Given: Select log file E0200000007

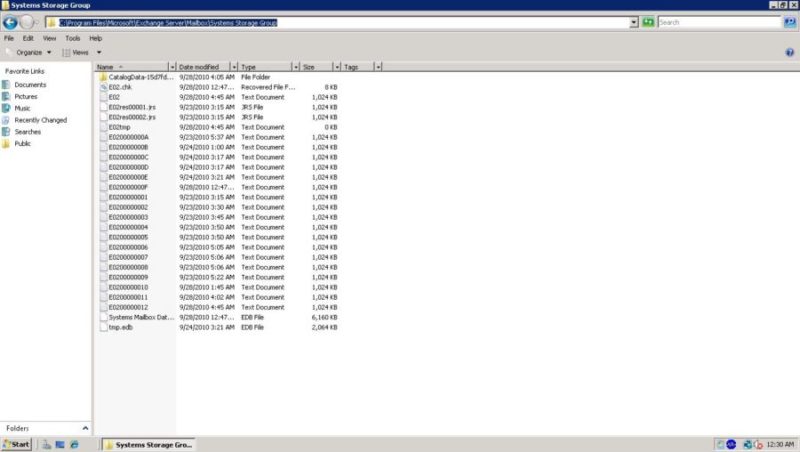Looking at the screenshot, I should 128,257.
